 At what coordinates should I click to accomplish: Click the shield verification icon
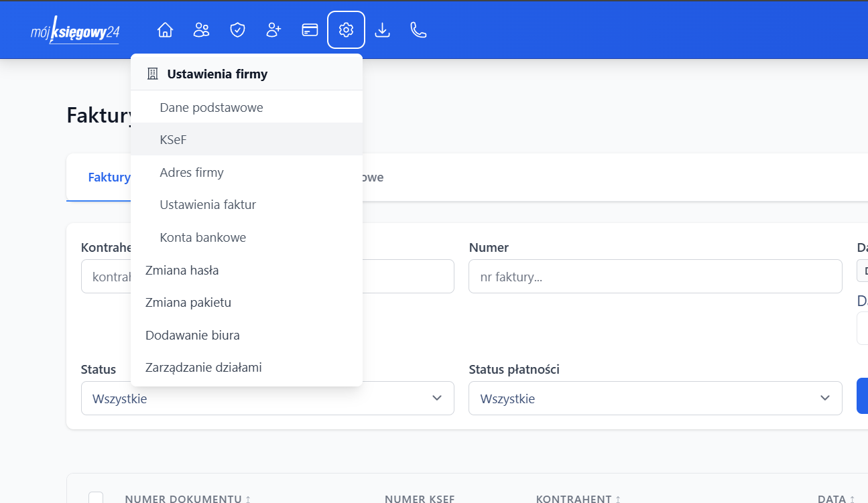pyautogui.click(x=237, y=29)
